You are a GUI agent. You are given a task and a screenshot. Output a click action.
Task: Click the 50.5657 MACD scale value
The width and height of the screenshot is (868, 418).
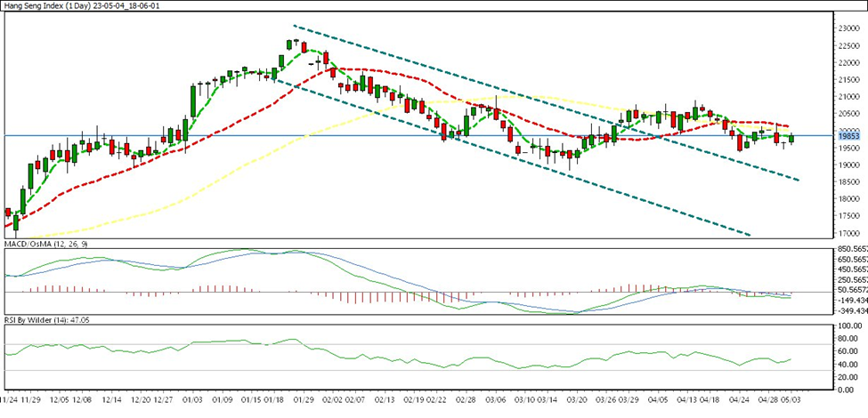tap(854, 290)
